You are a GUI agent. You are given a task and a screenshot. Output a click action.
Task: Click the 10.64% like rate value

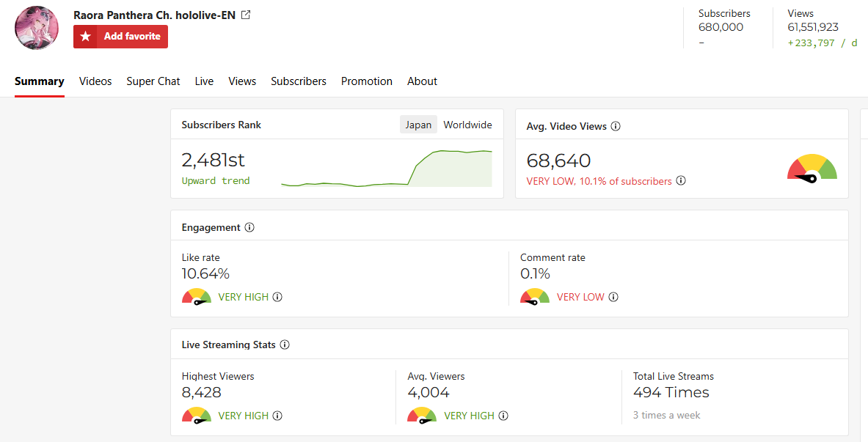tap(205, 273)
